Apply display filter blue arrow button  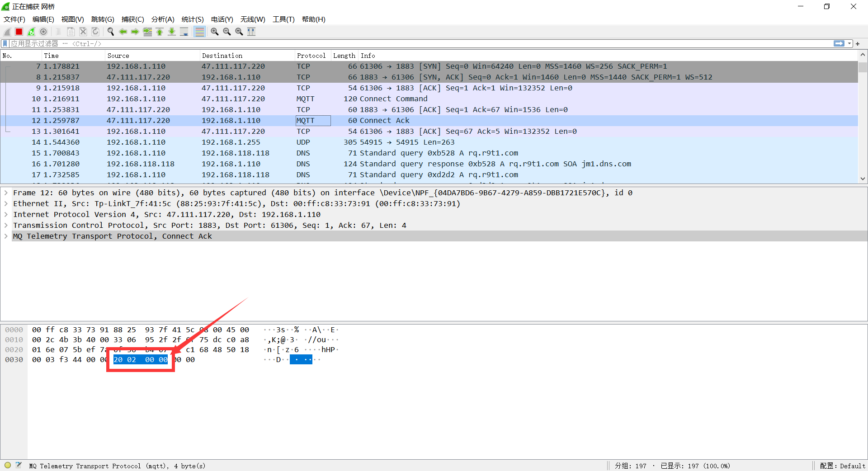[x=839, y=43]
